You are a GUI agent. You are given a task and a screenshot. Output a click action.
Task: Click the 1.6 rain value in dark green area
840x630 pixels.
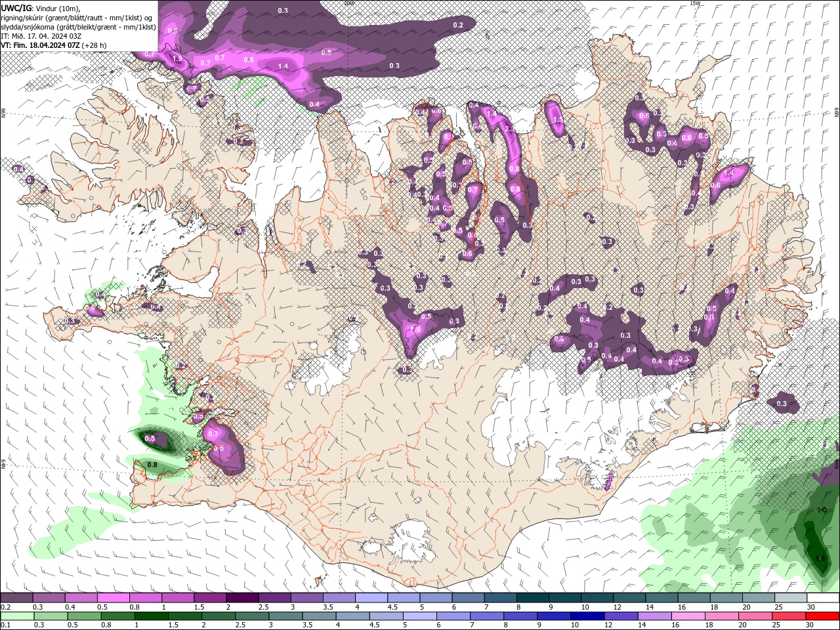820,558
